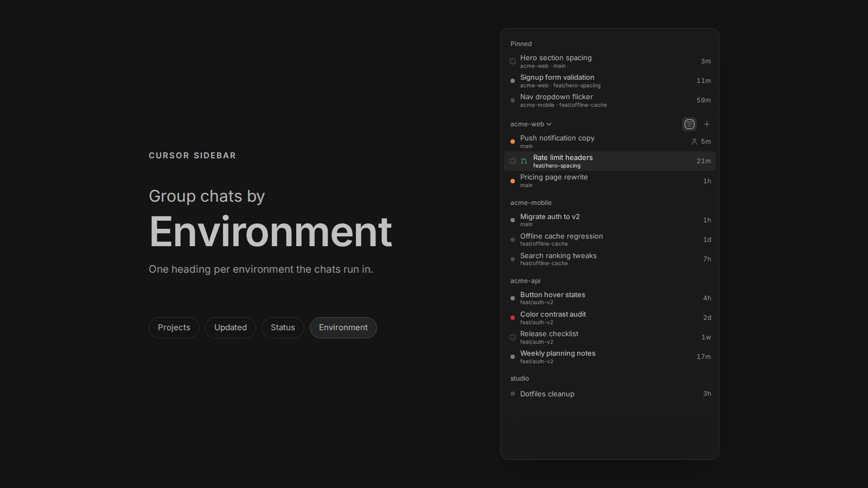This screenshot has height=488, width=868.
Task: Click the red status dot on Color contrast audit
Action: [x=513, y=318]
